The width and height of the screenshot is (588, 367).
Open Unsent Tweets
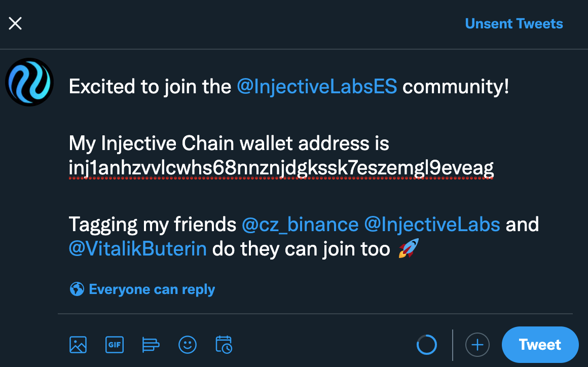[x=513, y=24]
